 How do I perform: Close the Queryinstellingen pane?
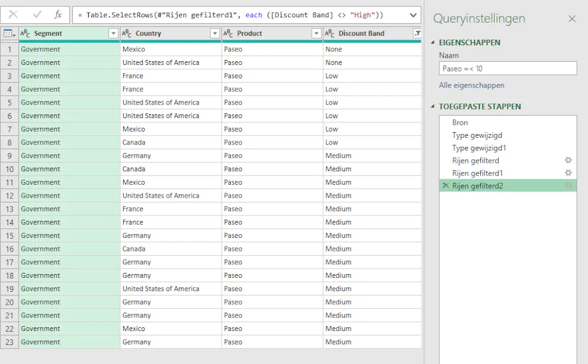(x=572, y=19)
